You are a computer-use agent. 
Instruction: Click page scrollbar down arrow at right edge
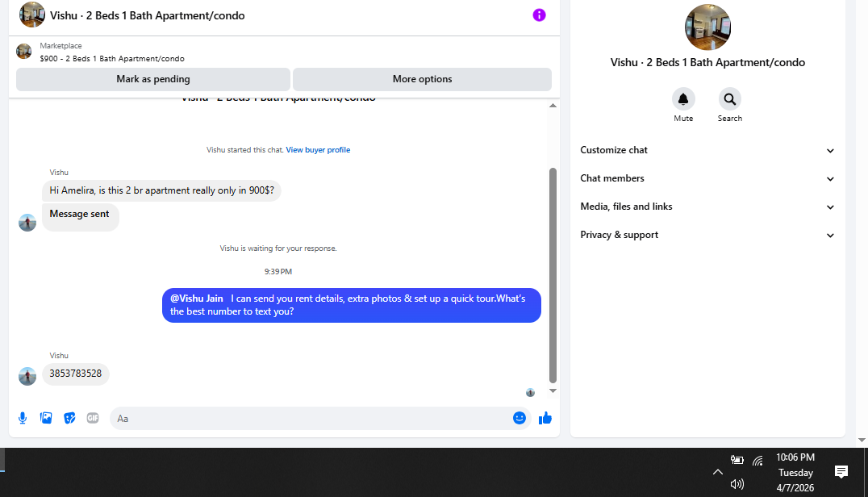pos(862,440)
